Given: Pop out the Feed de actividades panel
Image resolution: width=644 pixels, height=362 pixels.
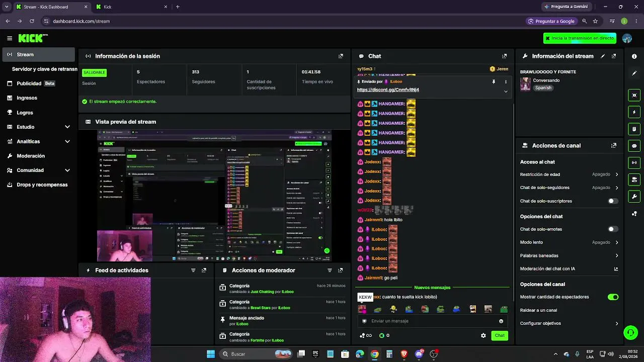Looking at the screenshot, I should point(204,270).
